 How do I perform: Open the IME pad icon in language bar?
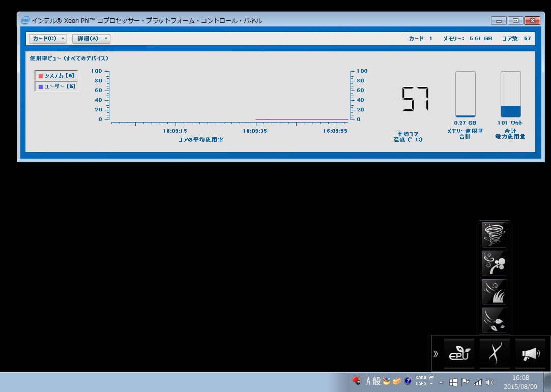tap(387, 381)
